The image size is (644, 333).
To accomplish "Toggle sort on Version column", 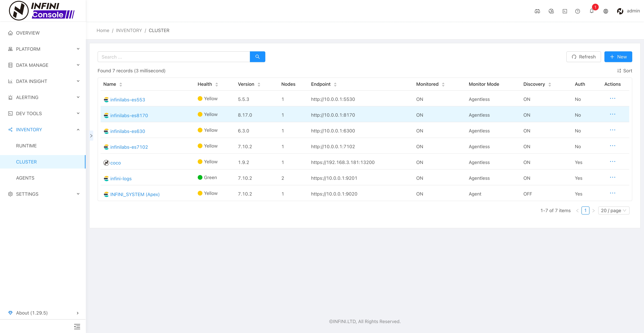I will [259, 85].
